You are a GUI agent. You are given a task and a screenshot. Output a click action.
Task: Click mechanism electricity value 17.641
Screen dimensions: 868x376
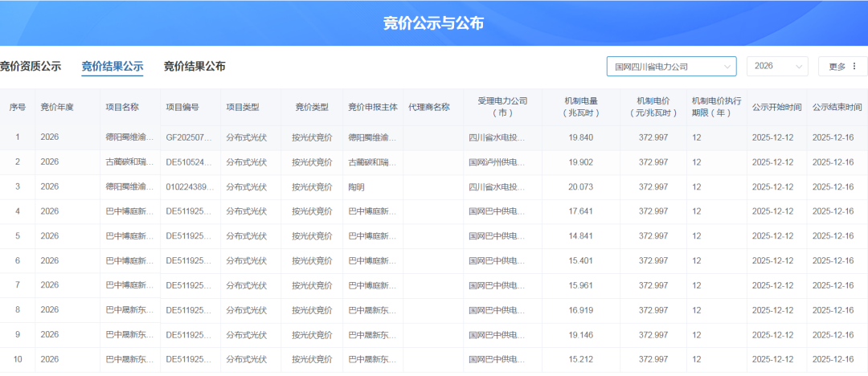[x=581, y=211]
